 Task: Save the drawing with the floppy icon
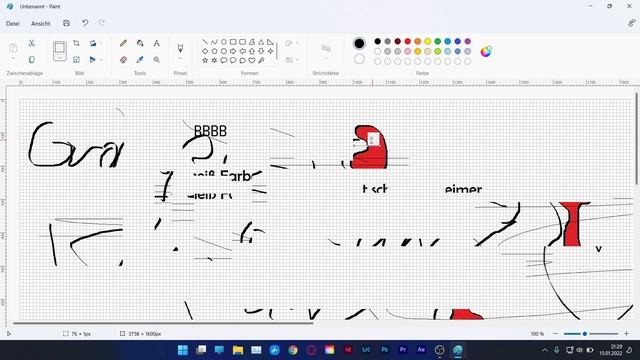coord(67,23)
